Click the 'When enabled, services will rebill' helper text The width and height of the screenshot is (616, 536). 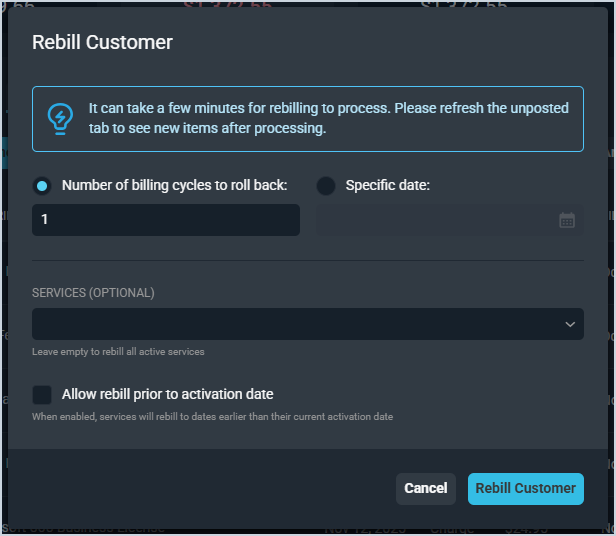tap(212, 416)
